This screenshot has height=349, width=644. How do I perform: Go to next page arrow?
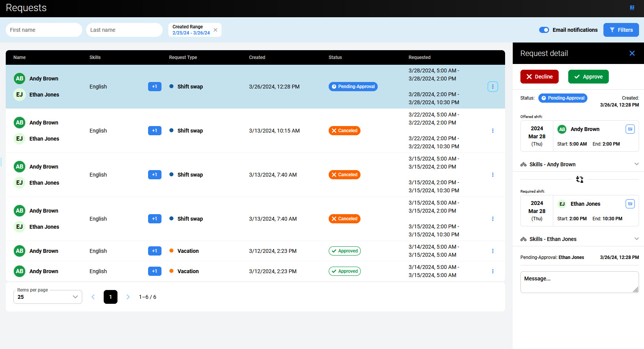click(128, 297)
